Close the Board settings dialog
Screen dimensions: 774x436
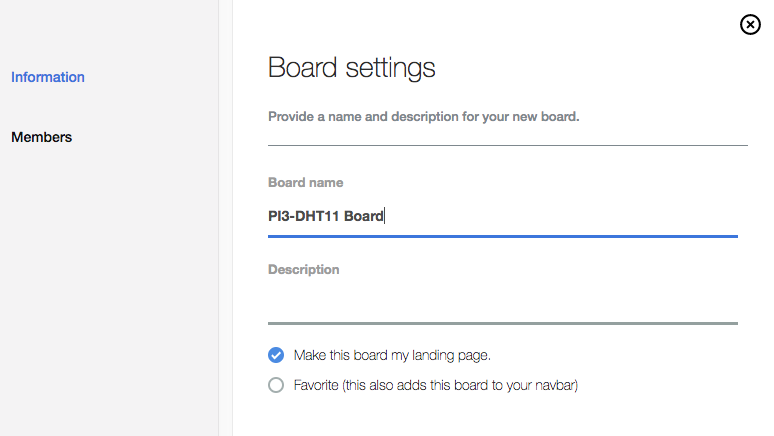(x=750, y=25)
